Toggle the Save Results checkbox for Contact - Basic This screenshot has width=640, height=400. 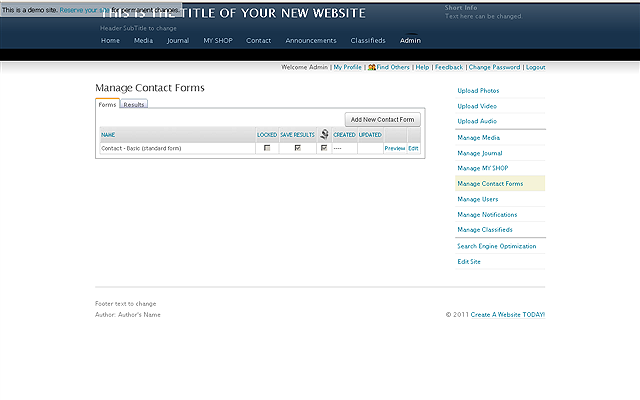[x=297, y=148]
